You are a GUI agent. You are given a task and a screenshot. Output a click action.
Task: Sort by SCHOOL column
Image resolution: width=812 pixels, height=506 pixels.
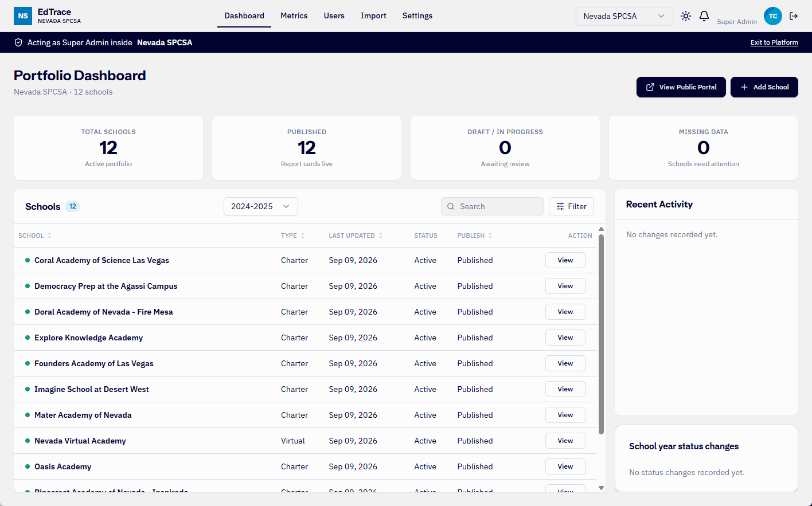point(35,236)
